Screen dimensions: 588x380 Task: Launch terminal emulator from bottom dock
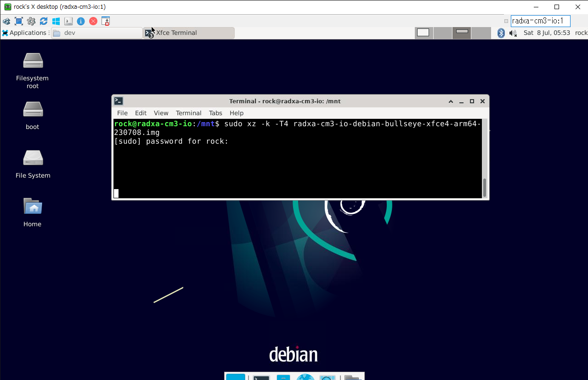coord(261,377)
